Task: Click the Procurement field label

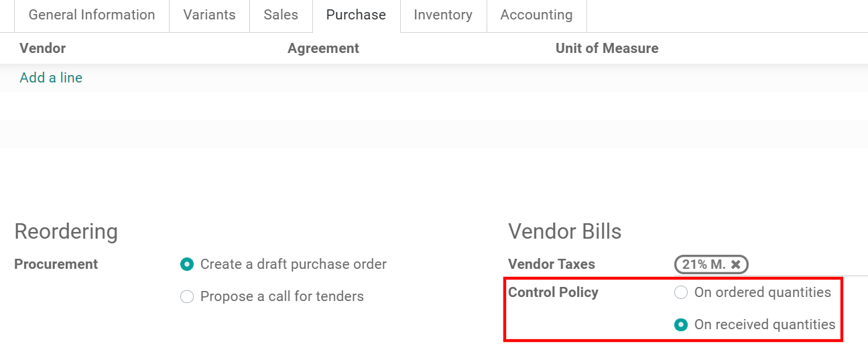Action: pyautogui.click(x=56, y=264)
